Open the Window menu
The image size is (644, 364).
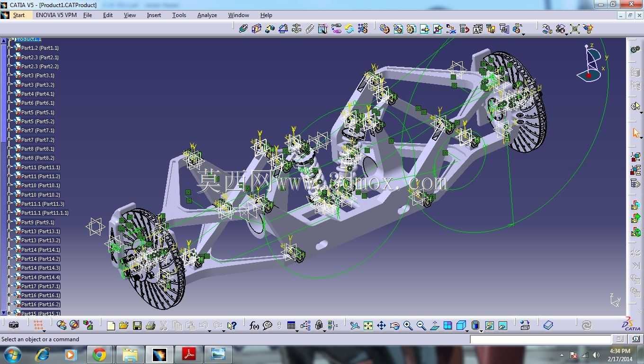click(x=239, y=15)
